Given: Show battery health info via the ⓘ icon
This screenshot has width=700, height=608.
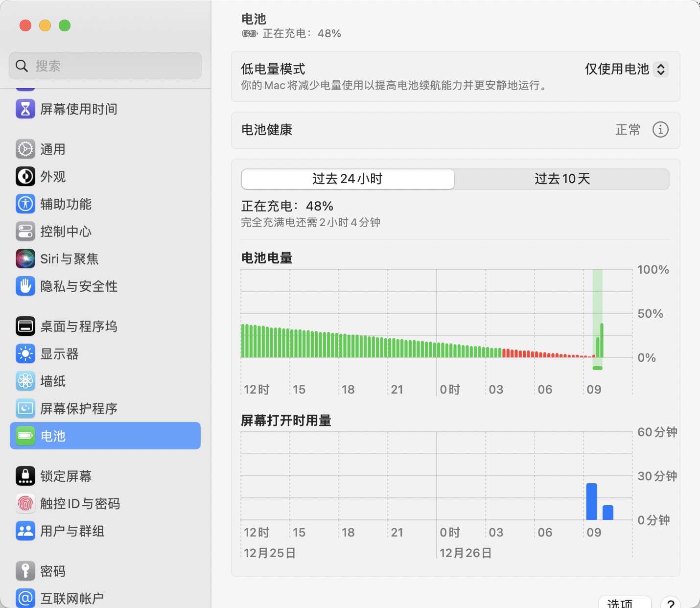Looking at the screenshot, I should 660,130.
